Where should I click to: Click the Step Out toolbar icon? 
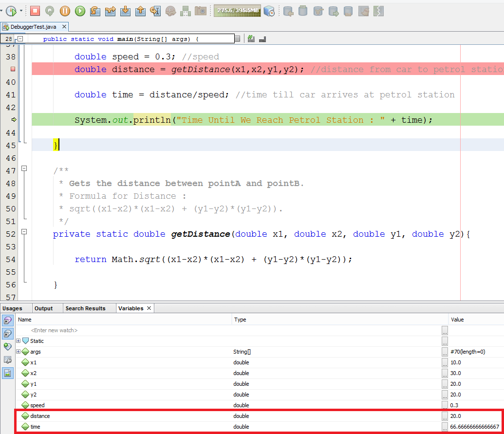click(140, 10)
